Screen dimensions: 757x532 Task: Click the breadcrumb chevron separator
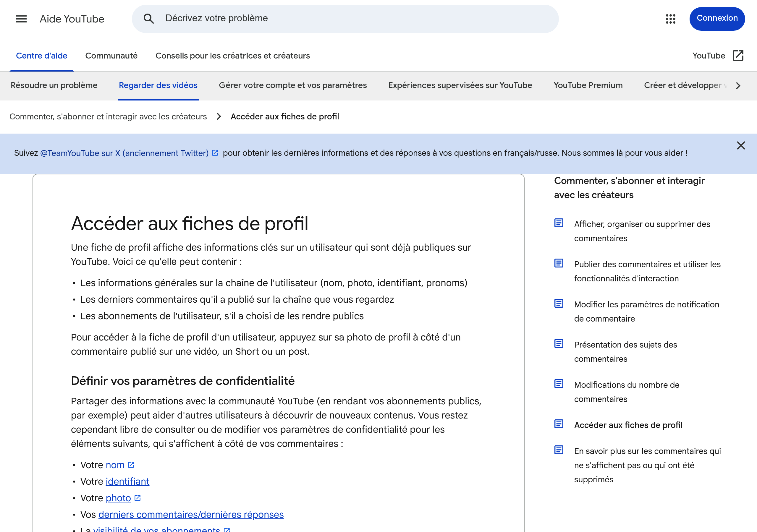219,116
